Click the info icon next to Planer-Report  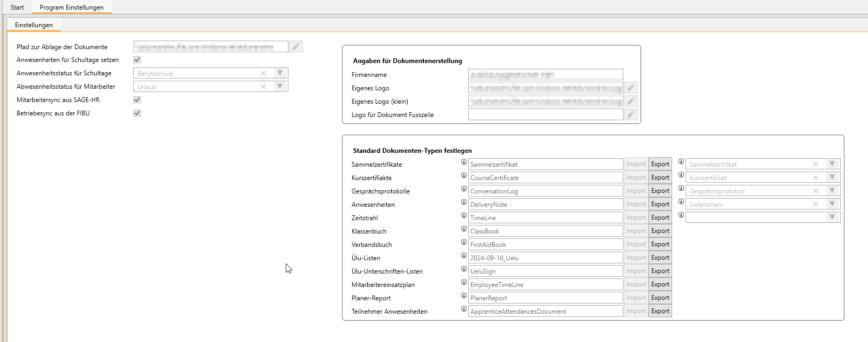464,296
